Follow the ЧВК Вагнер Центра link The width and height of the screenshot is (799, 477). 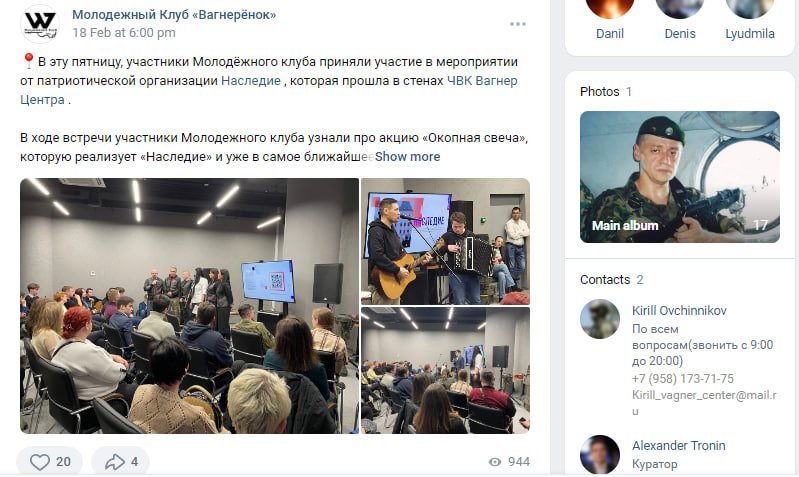point(269,90)
